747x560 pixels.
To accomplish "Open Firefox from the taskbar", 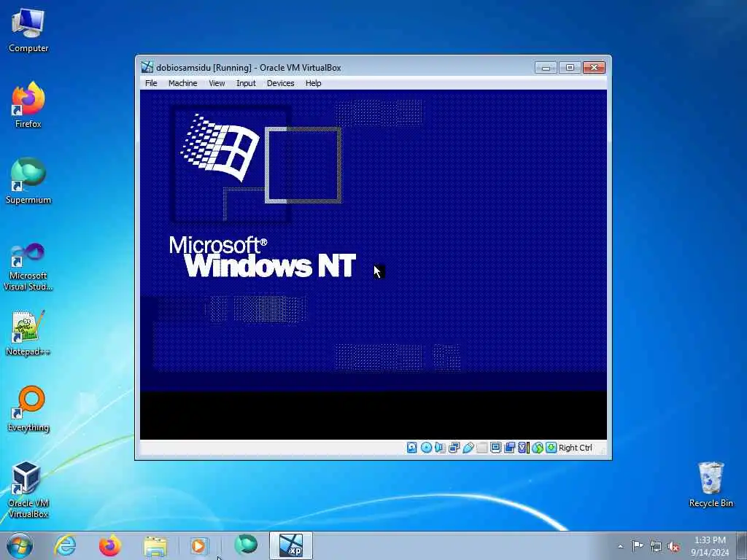I will [x=109, y=545].
